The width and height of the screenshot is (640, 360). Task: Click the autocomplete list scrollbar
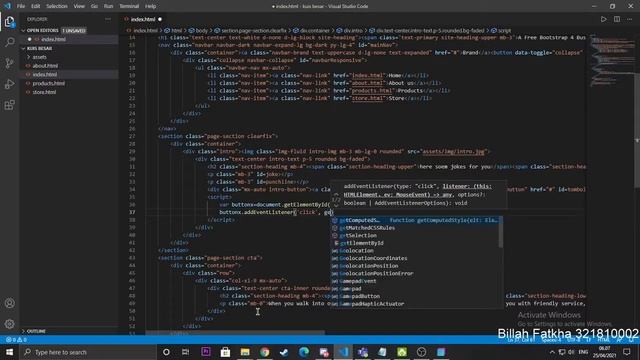(x=501, y=232)
